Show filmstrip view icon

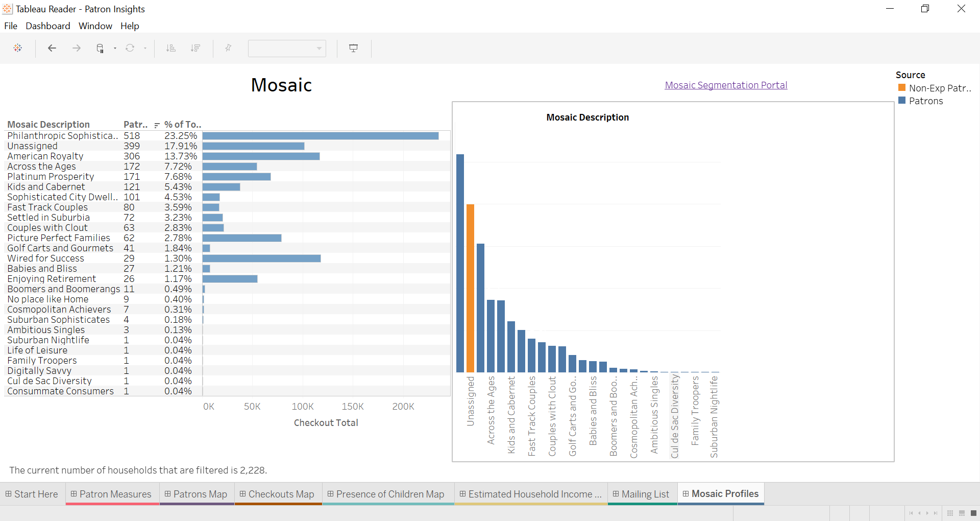point(962,513)
